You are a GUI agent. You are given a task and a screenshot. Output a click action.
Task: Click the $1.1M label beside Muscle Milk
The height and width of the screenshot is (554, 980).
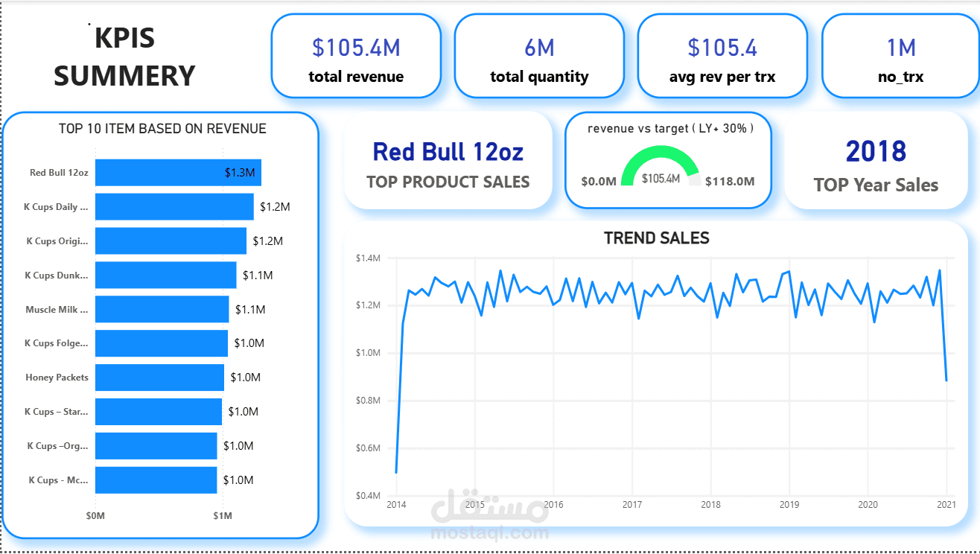(250, 309)
